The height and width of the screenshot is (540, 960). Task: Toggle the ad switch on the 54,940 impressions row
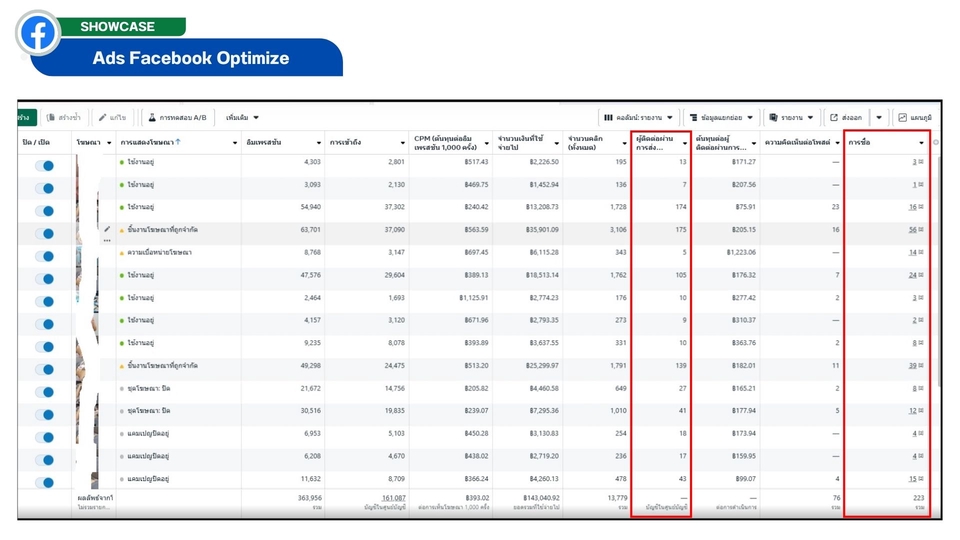[44, 211]
